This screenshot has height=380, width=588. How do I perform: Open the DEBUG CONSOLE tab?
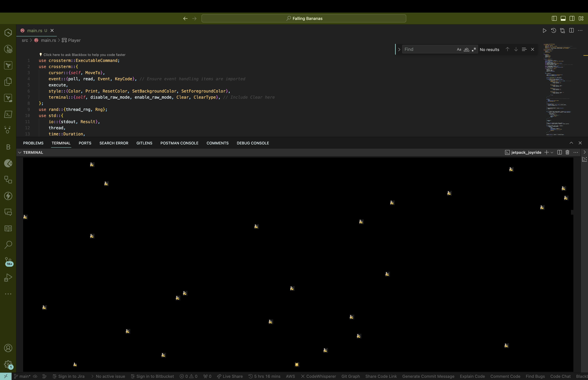(253, 143)
